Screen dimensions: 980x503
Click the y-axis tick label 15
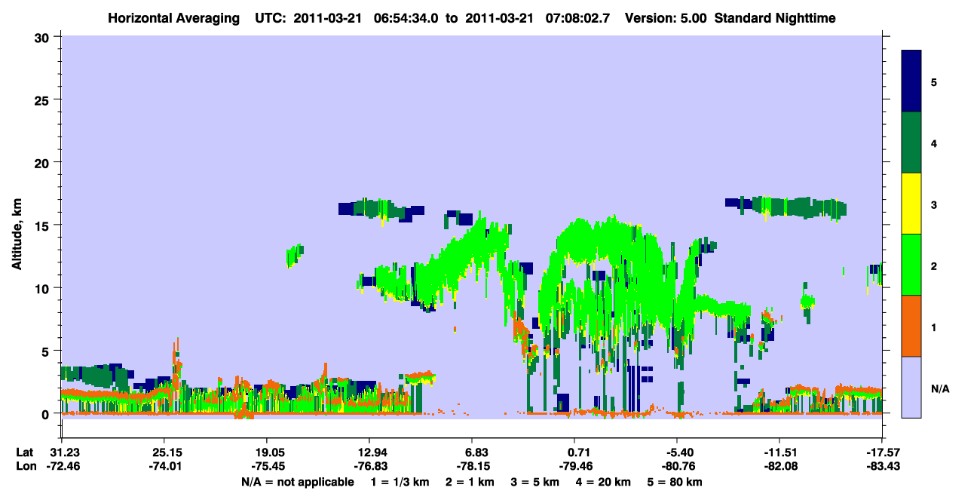44,225
